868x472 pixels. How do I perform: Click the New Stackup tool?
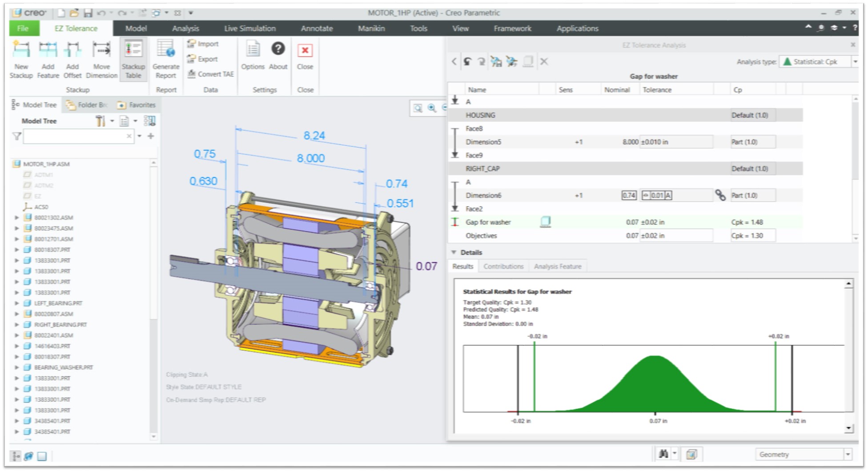[21, 60]
